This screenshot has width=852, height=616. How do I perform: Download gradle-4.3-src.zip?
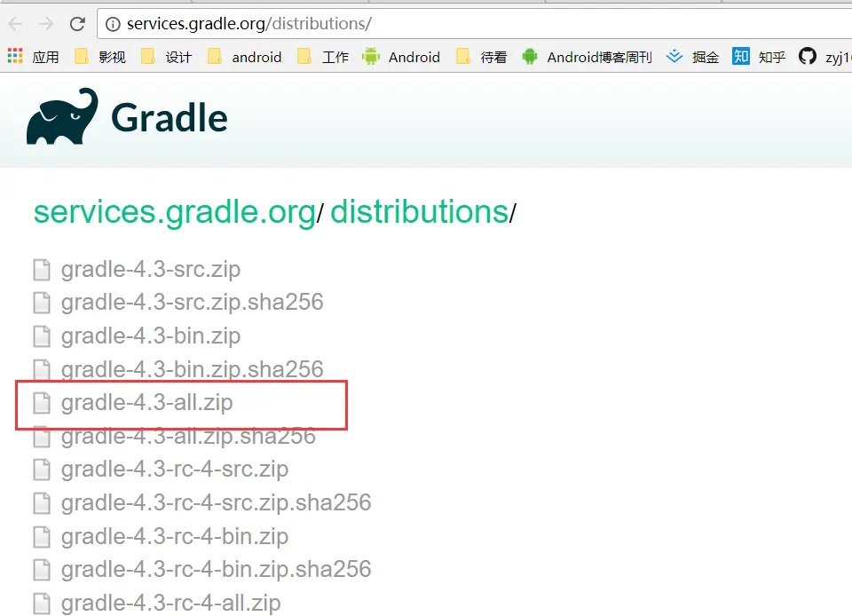click(x=151, y=270)
